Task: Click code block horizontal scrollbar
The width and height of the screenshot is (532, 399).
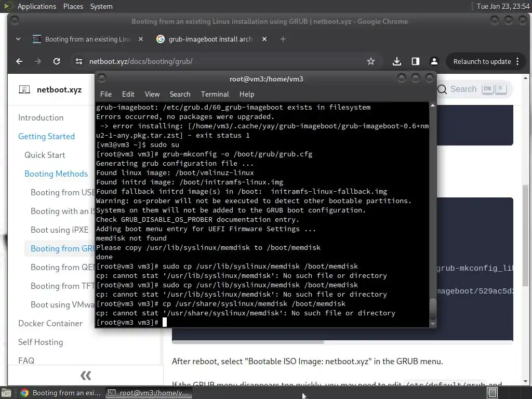Action: 248,342
